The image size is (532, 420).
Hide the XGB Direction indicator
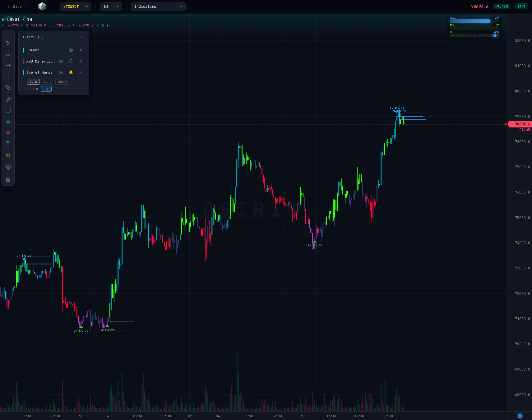click(x=61, y=61)
